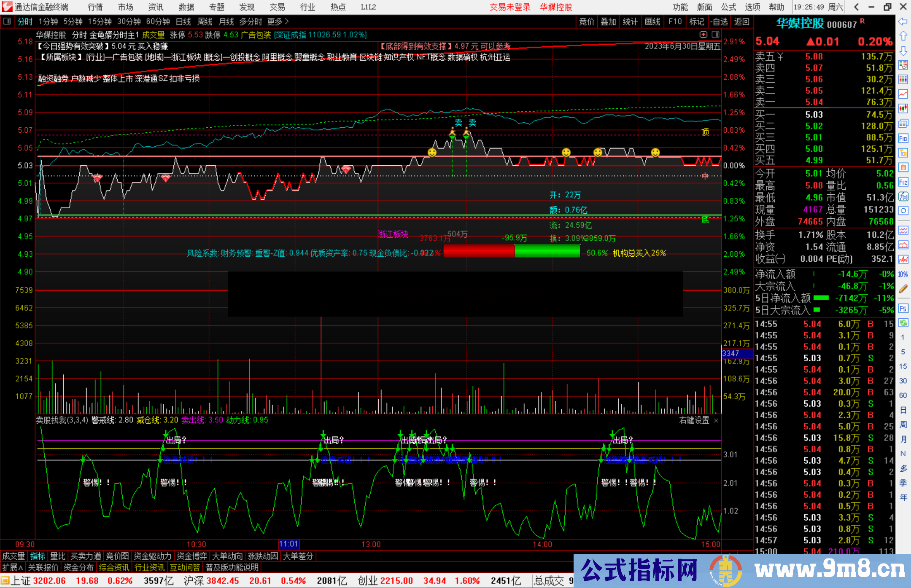Image resolution: width=911 pixels, height=588 pixels.
Task: Open the candlestick K-line chart icon
Action: [x=903, y=109]
